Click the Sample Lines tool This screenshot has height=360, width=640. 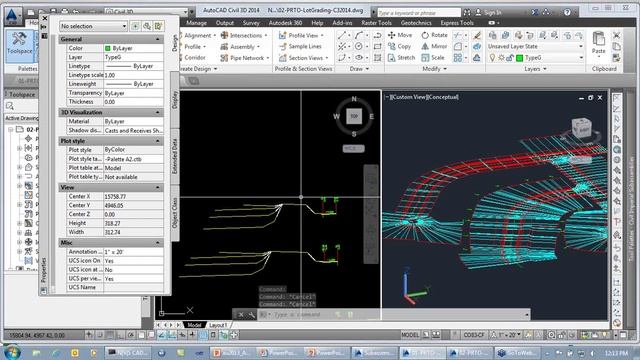point(300,47)
